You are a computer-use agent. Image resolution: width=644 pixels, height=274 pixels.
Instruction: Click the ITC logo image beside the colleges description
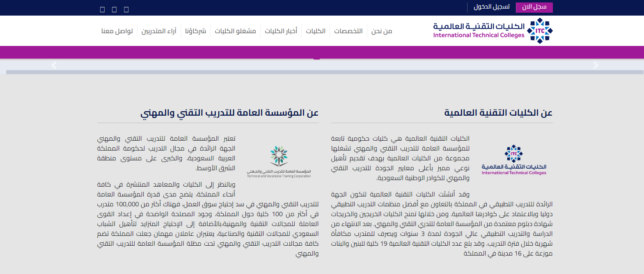[514, 160]
